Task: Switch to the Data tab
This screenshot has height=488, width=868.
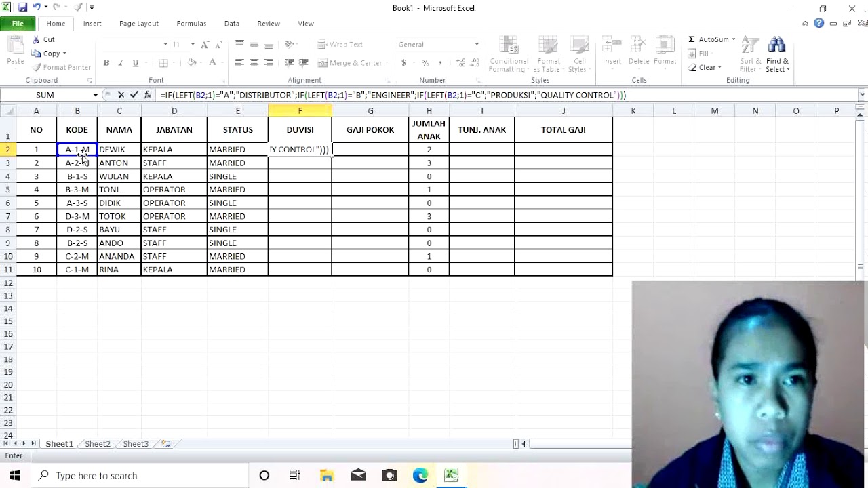Action: click(232, 24)
